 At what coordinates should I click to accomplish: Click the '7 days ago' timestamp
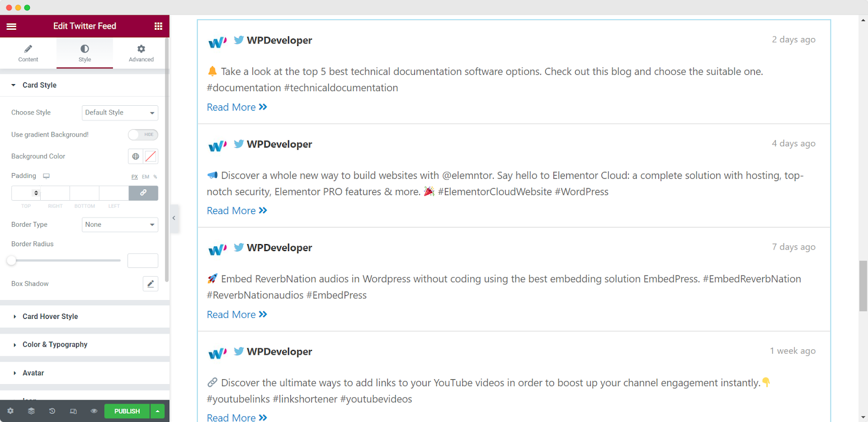click(794, 247)
